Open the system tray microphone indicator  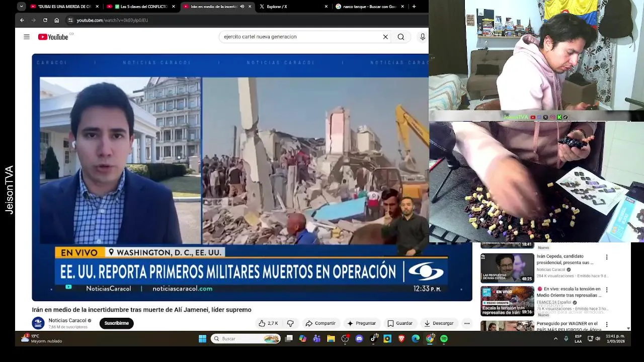coord(566,339)
